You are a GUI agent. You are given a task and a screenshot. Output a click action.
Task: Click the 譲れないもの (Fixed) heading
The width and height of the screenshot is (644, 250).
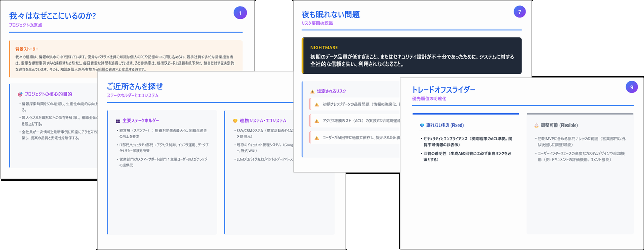pyautogui.click(x=445, y=125)
